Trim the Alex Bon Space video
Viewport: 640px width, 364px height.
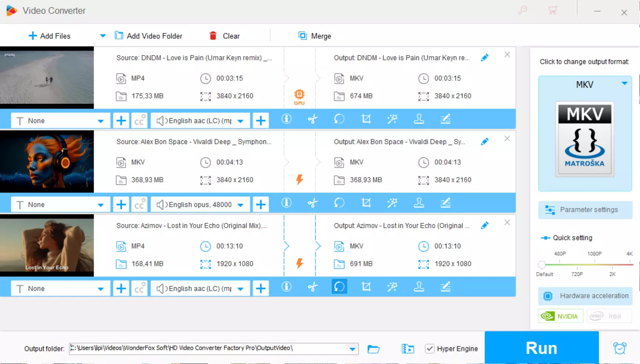(312, 203)
